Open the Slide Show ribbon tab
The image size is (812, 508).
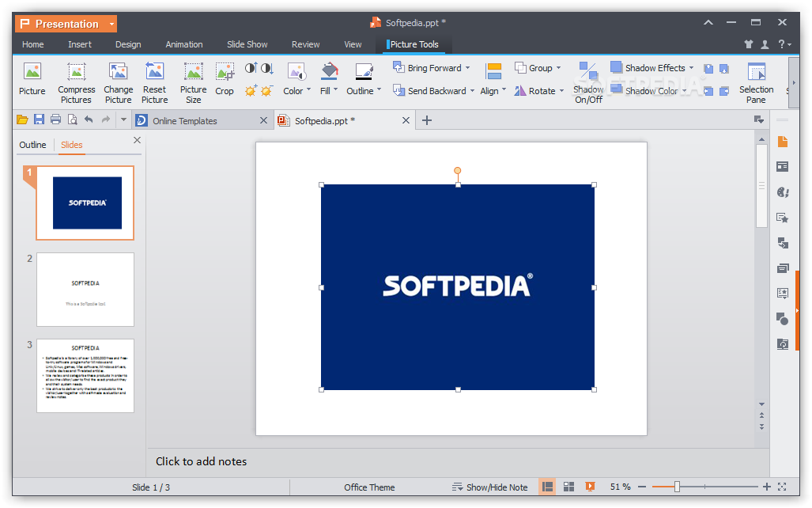click(247, 44)
